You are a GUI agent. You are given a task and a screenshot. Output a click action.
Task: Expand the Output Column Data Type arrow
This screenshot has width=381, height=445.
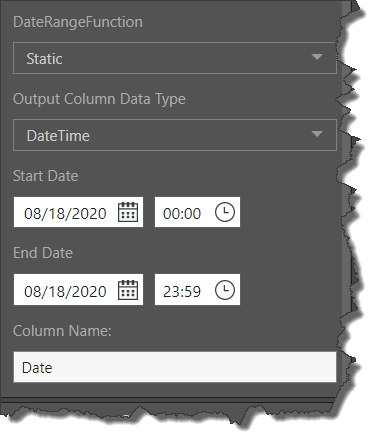tap(317, 134)
